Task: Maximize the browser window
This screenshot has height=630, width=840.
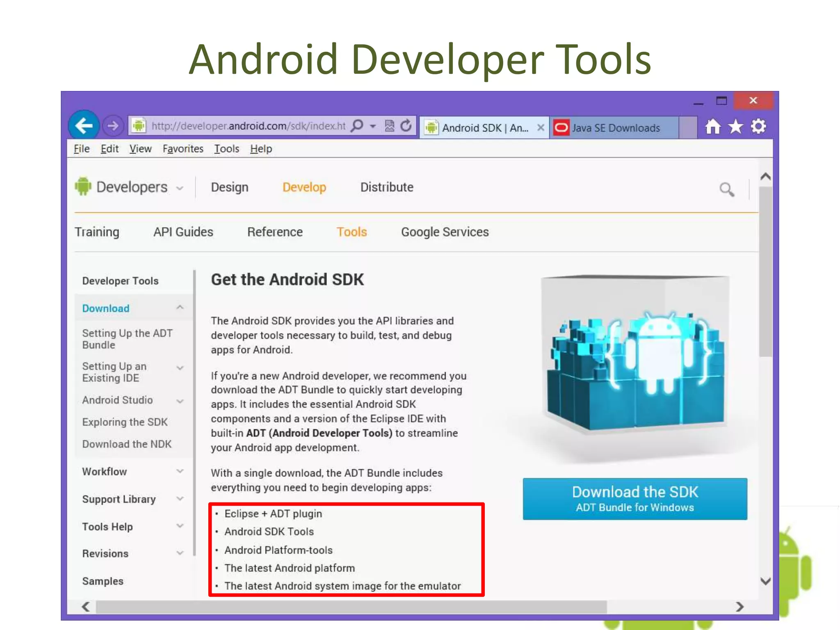Action: 721,100
